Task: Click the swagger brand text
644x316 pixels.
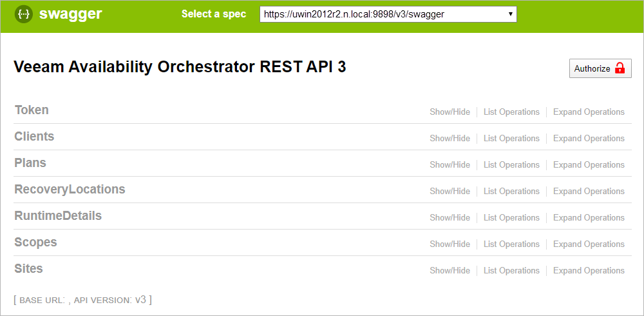Action: [71, 14]
